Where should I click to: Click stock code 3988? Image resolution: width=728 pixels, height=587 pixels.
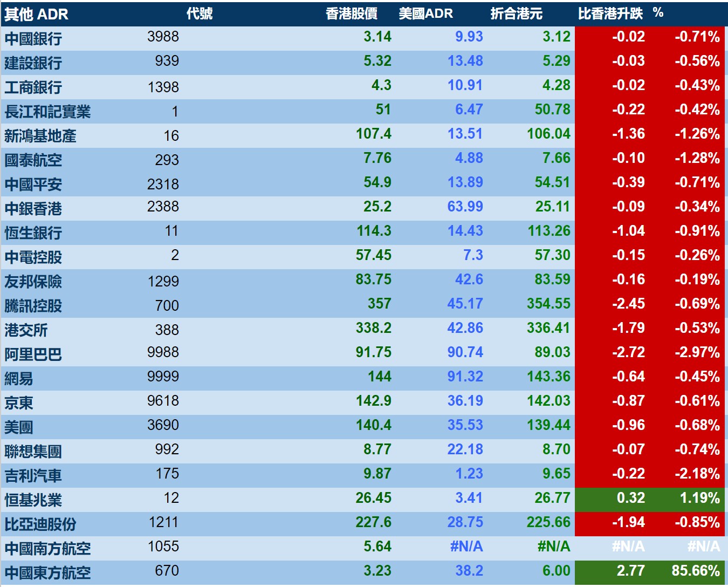[163, 37]
